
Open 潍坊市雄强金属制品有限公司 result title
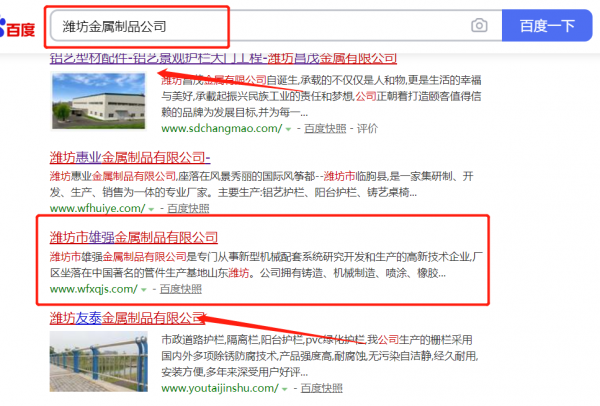134,238
